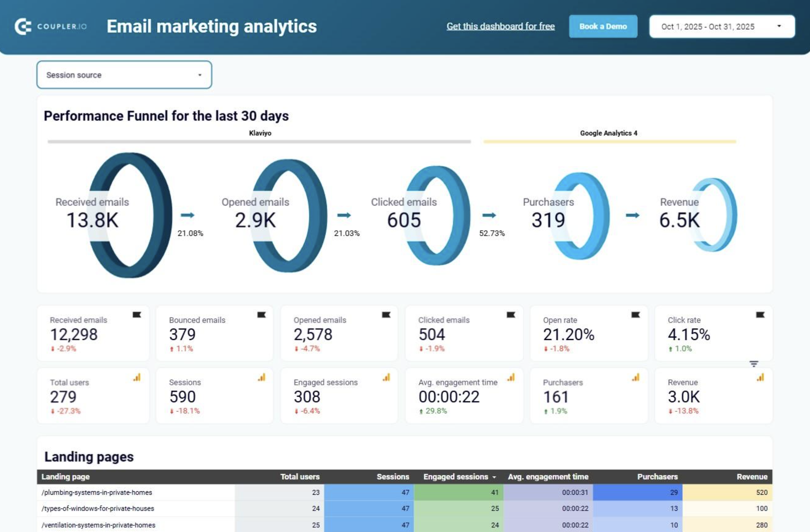Open the Get this dashboard for free link

pos(500,26)
